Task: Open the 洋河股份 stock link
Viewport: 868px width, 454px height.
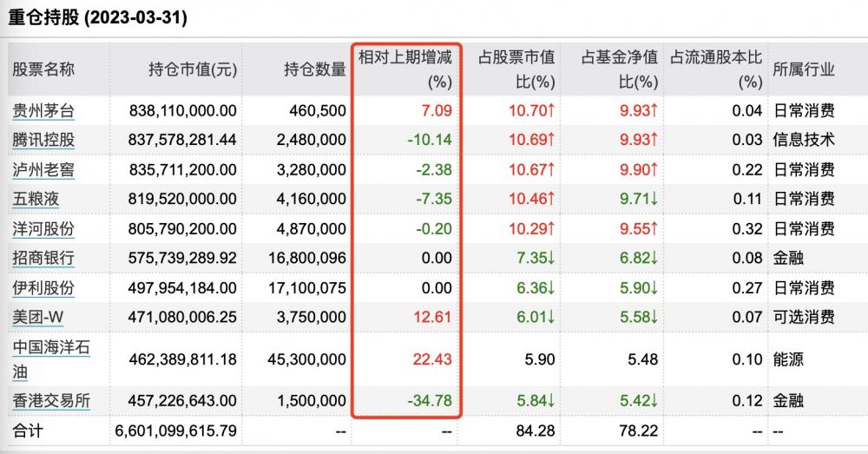Action: click(x=43, y=228)
